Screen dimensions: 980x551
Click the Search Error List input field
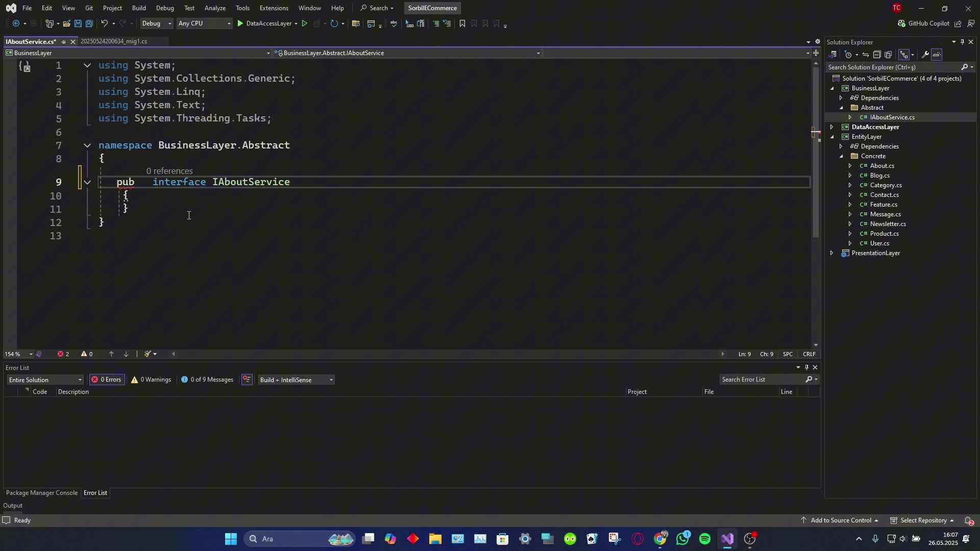pos(762,380)
